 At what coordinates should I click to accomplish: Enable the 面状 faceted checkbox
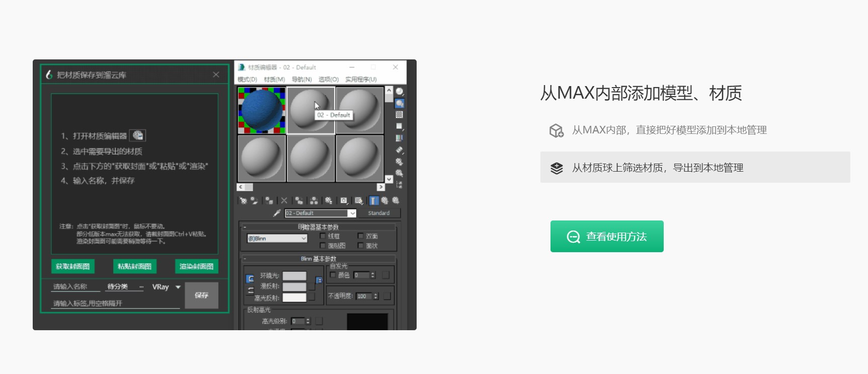360,246
